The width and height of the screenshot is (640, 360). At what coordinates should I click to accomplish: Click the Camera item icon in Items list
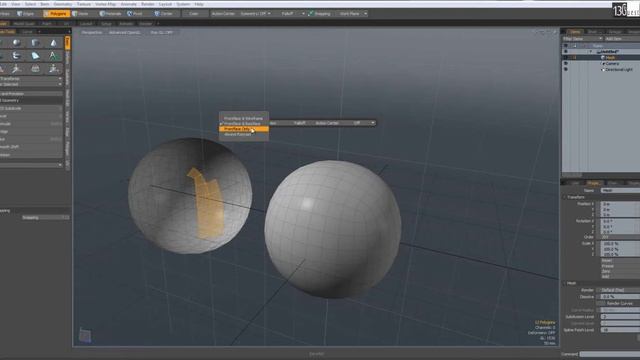tap(603, 64)
